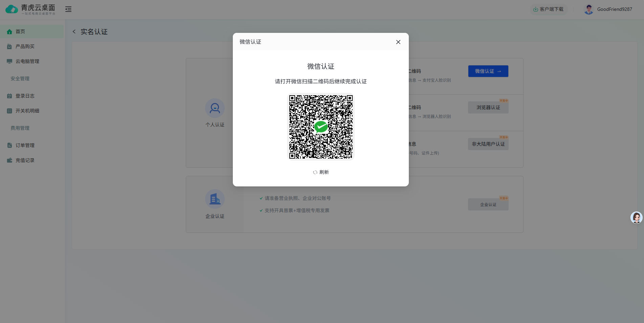Click the blue 微信认证 button
644x323 pixels.
(x=488, y=71)
